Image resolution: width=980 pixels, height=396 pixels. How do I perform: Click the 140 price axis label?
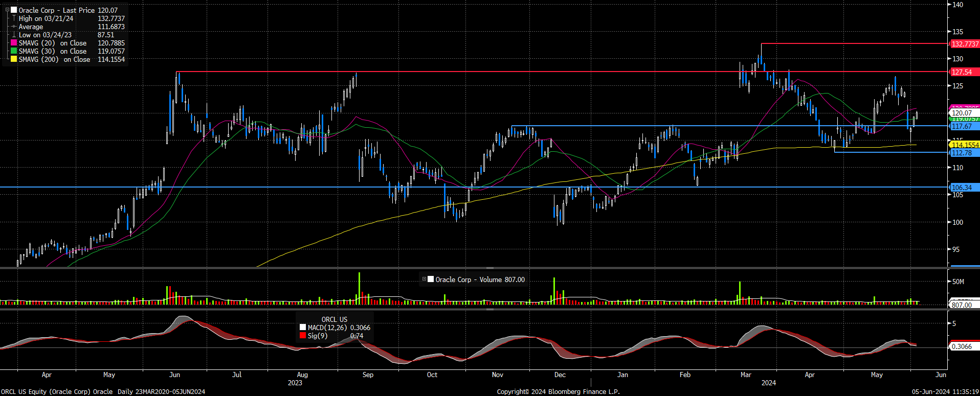coord(957,5)
